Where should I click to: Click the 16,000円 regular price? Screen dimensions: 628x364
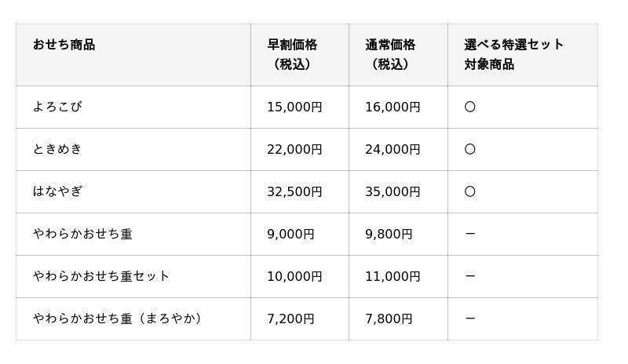pos(392,107)
